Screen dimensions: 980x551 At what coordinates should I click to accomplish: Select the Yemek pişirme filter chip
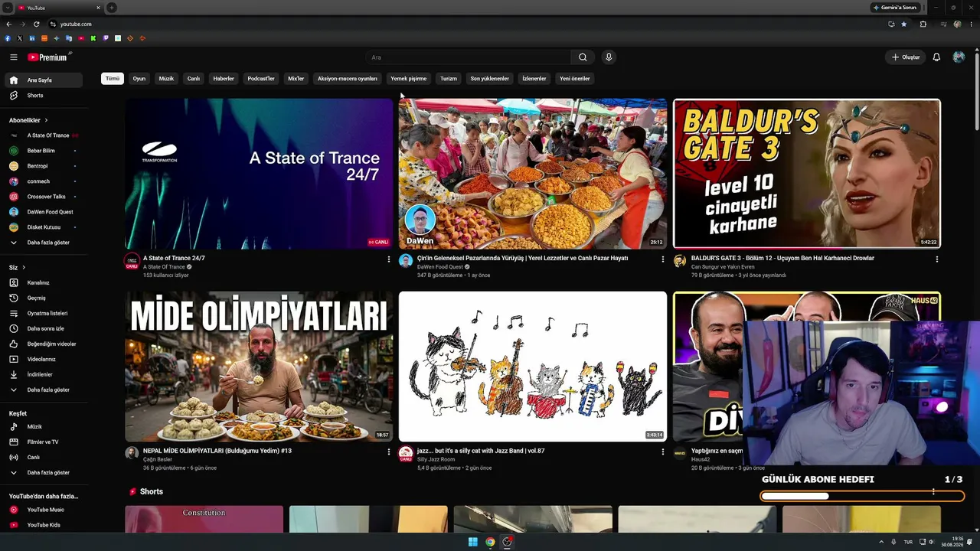(x=409, y=79)
